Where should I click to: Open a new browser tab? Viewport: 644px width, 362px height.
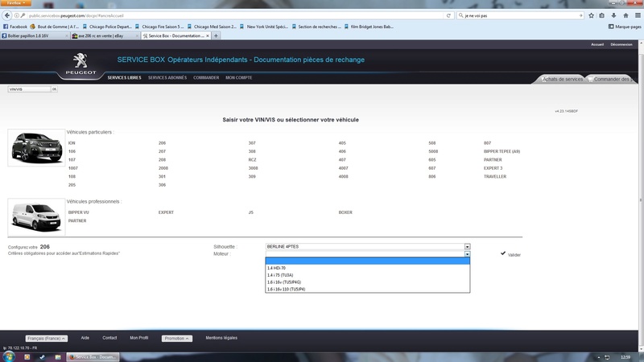tap(216, 36)
